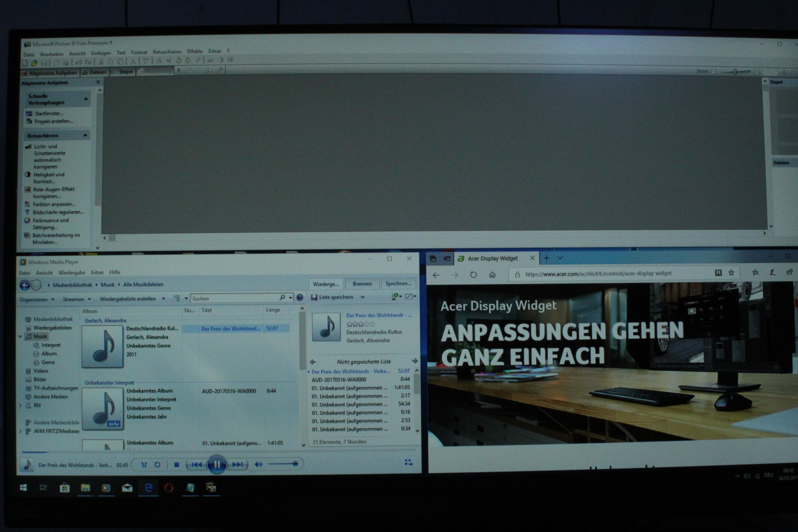Switch to Now Playing view icon
This screenshot has height=532, width=798.
pyautogui.click(x=409, y=462)
